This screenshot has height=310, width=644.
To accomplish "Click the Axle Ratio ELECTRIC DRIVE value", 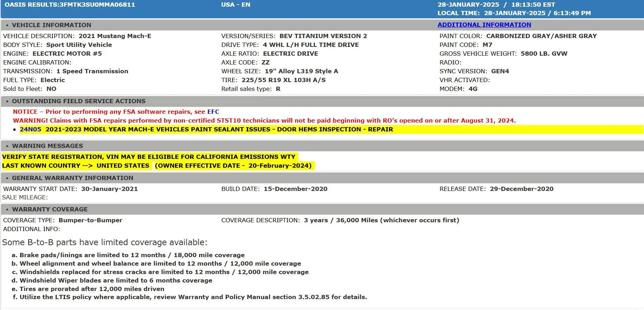I will point(291,54).
